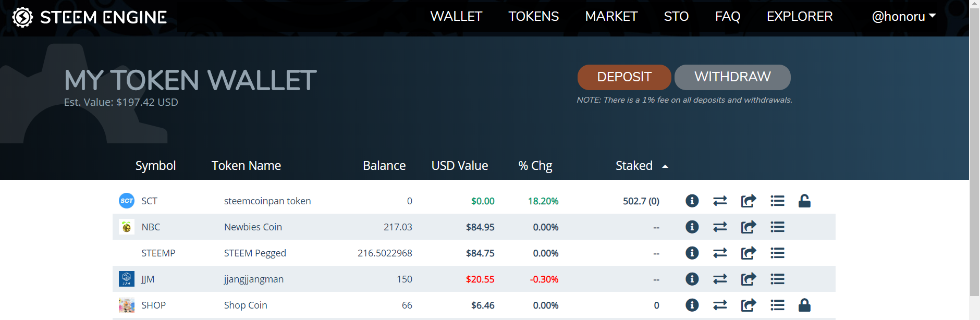980x320 pixels.
Task: Click trade arrows in NBC row
Action: (720, 227)
